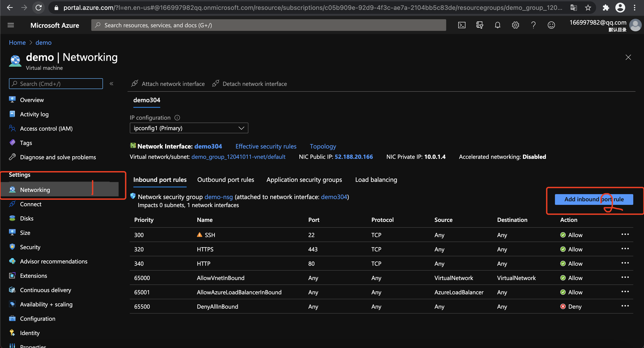Switch to Inbound port rules tab
The image size is (644, 348).
pyautogui.click(x=160, y=180)
